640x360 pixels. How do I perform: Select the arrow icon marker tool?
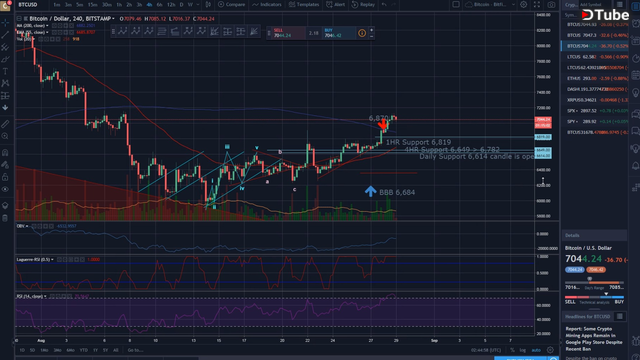(x=5, y=107)
